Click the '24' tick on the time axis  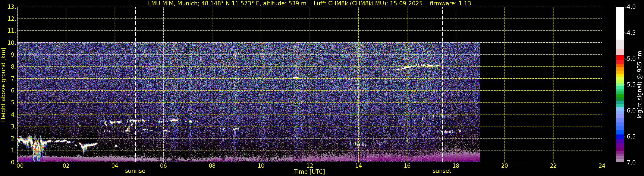click(x=602, y=166)
